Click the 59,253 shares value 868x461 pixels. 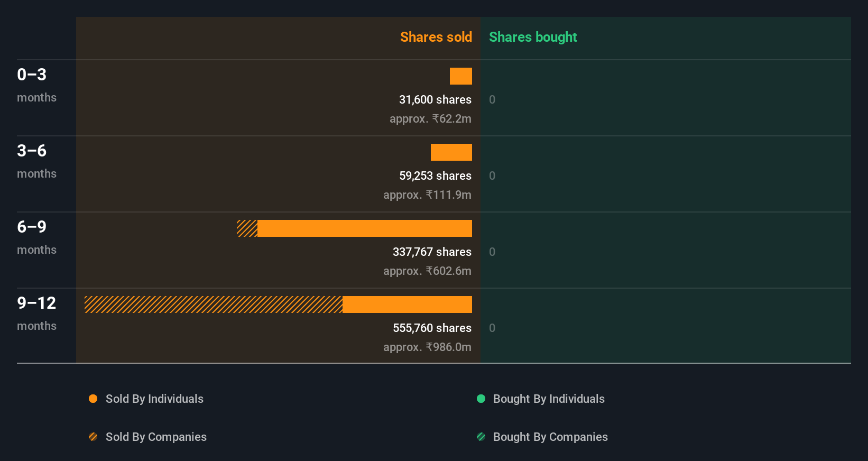(x=435, y=176)
